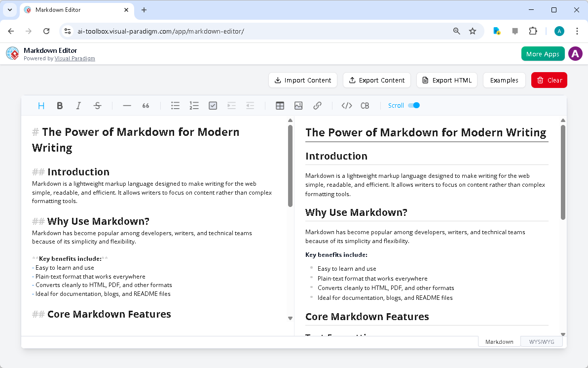This screenshot has height=368, width=588.
Task: Apply strikethrough formatting
Action: point(97,105)
